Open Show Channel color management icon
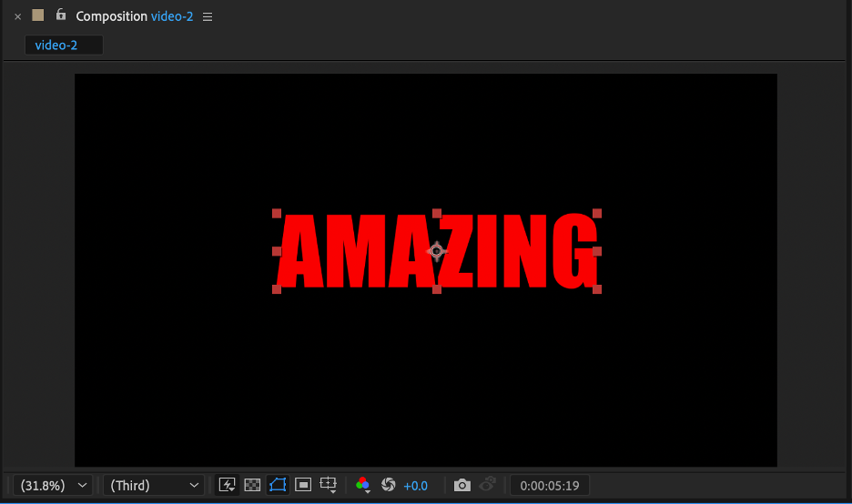 363,486
